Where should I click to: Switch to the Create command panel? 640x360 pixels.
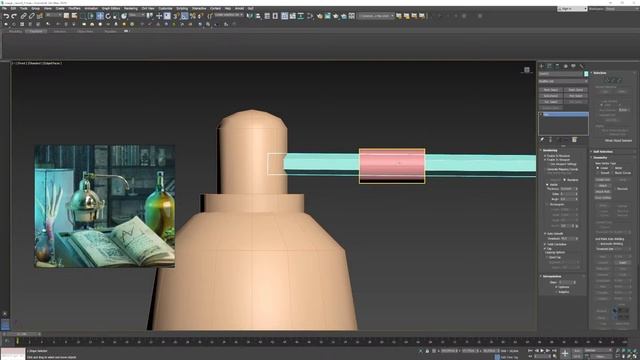[x=542, y=66]
